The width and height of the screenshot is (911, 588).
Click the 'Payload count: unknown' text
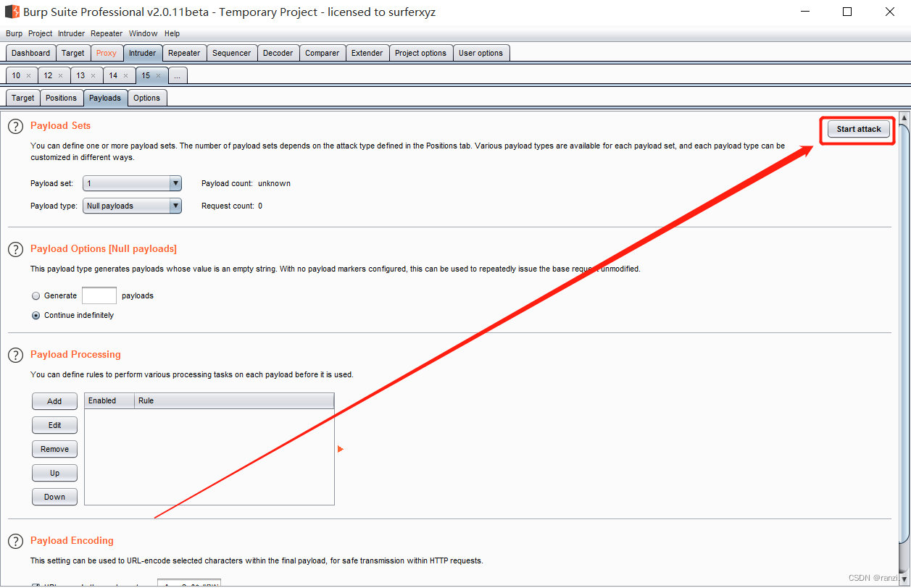point(246,184)
